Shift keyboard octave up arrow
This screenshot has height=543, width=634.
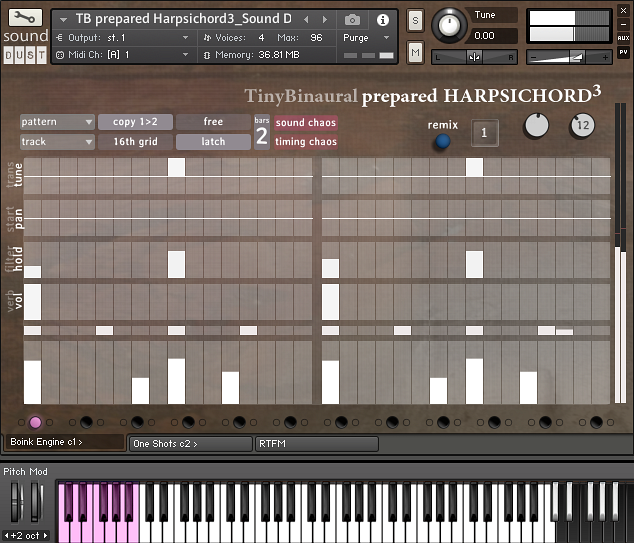45,536
